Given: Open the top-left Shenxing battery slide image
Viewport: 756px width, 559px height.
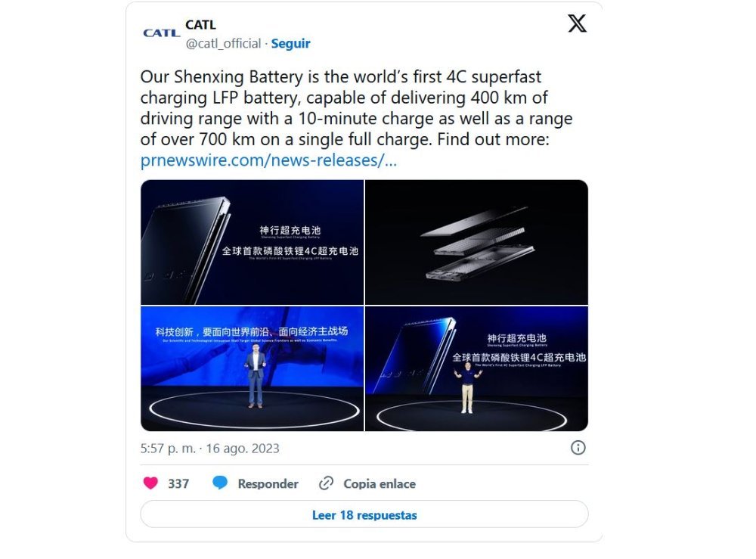Looking at the screenshot, I should pyautogui.click(x=253, y=242).
